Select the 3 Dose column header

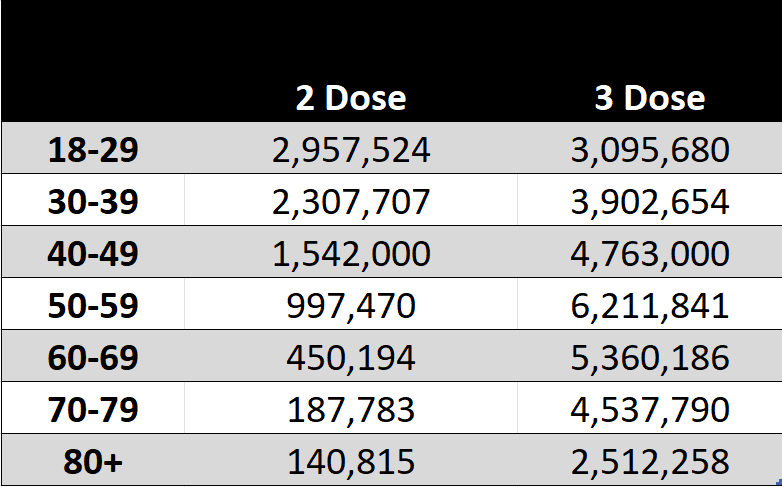click(x=650, y=98)
